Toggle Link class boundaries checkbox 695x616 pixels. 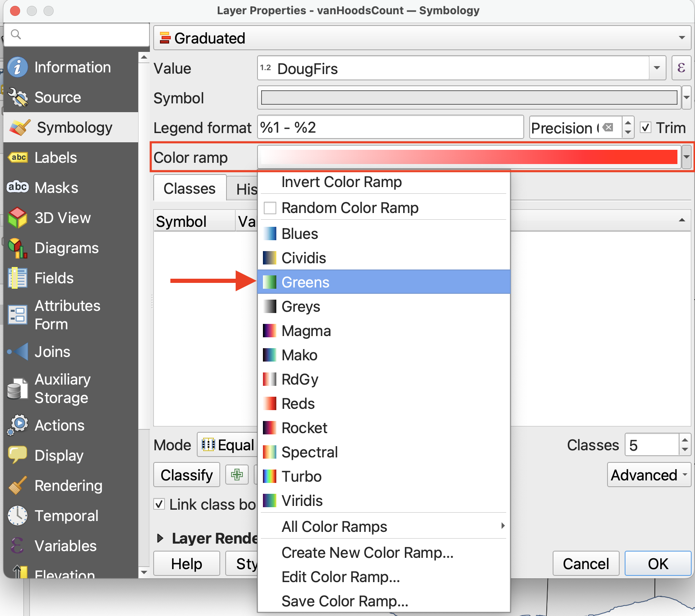click(x=159, y=504)
